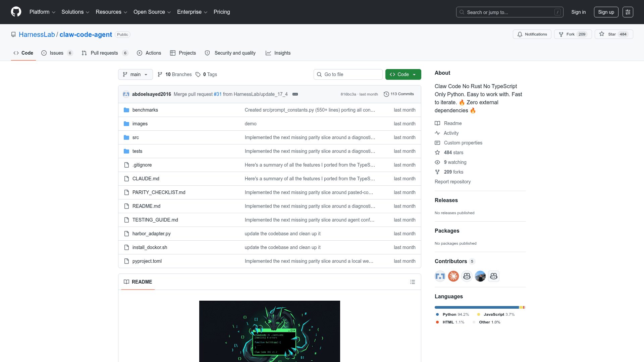Click the branch icon beside 10 Branches
The image size is (644, 362).
[160, 74]
